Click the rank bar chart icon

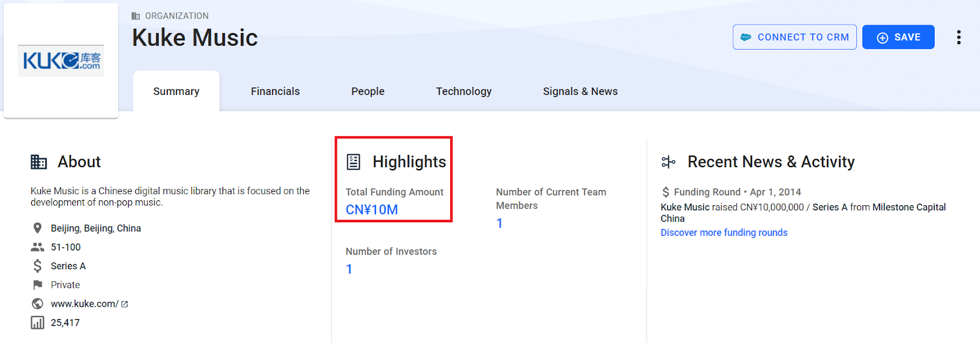tap(37, 323)
